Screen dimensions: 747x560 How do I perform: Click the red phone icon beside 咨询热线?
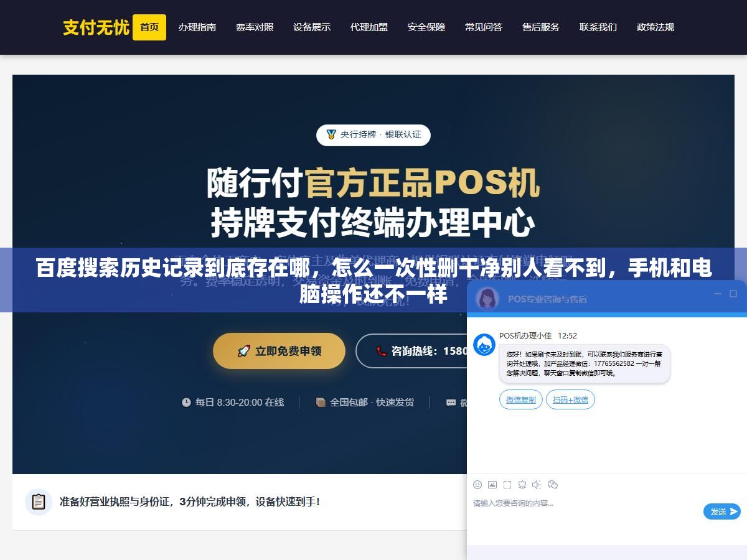coord(382,352)
